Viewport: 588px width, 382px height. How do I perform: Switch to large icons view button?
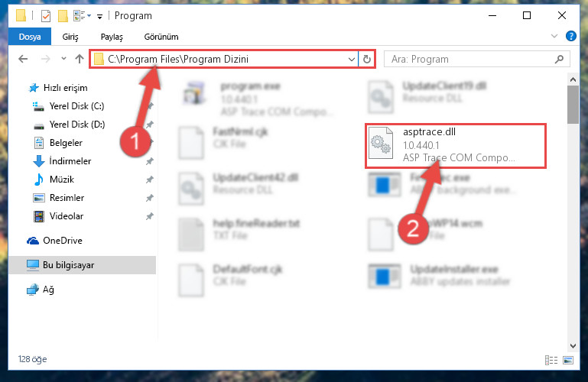pos(568,360)
